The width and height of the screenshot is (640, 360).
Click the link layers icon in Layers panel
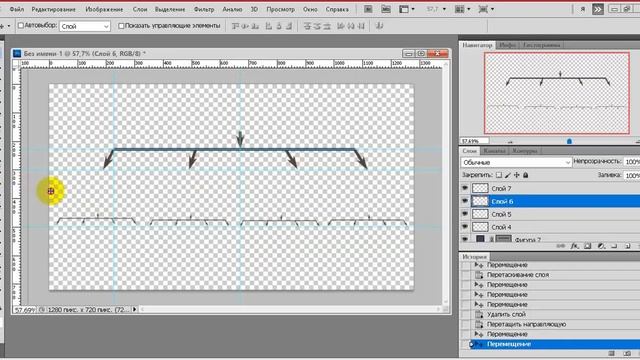pos(561,246)
